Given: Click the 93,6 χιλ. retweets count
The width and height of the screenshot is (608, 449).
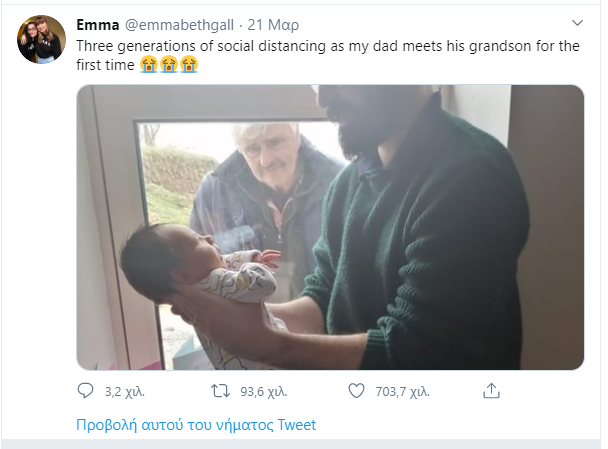Looking at the screenshot, I should 264,392.
